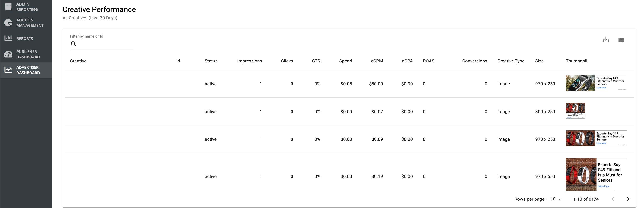Open Rows per page dropdown
This screenshot has width=644, height=208.
[556, 199]
